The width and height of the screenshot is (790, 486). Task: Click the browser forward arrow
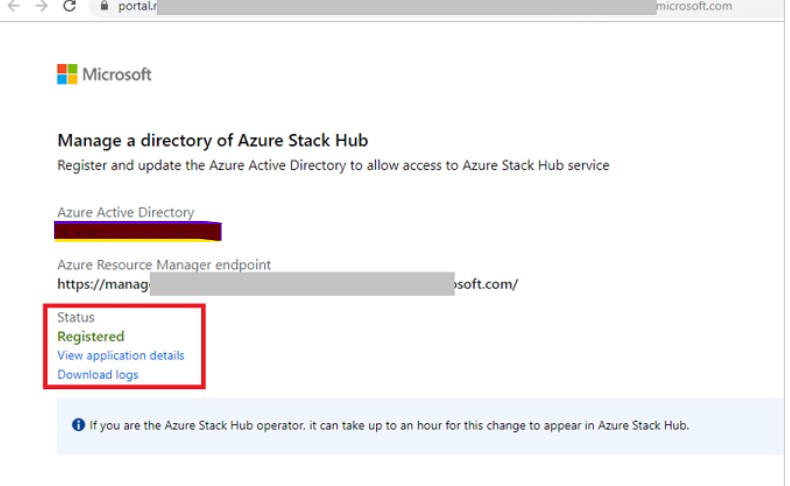(x=40, y=6)
